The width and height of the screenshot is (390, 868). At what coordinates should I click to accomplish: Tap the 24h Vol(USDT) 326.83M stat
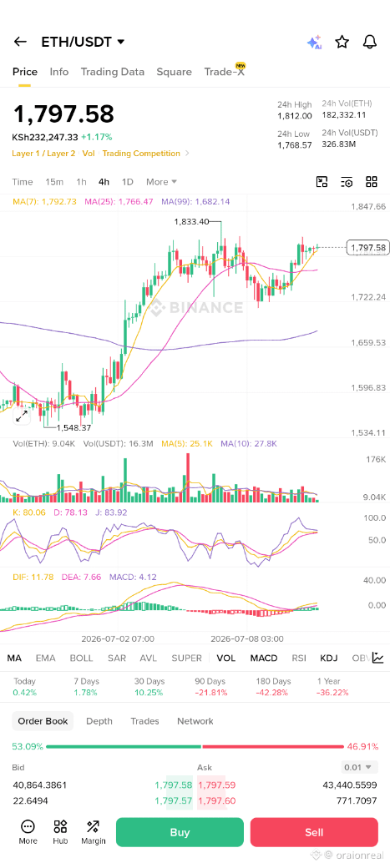point(350,139)
